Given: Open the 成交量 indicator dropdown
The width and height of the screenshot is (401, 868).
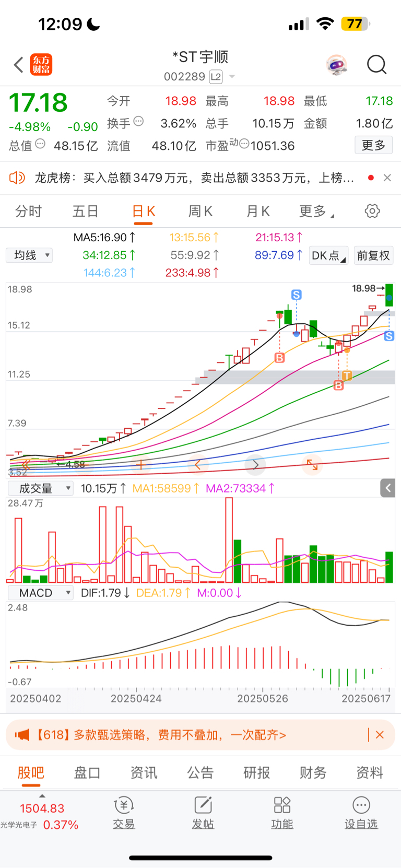Looking at the screenshot, I should (x=40, y=488).
